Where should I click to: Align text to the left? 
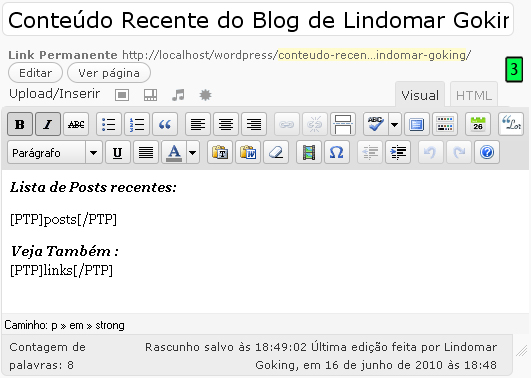click(x=198, y=124)
